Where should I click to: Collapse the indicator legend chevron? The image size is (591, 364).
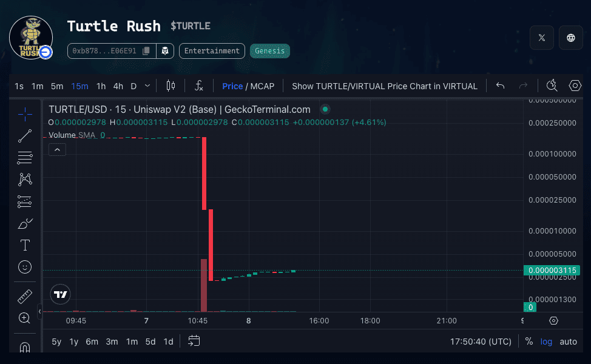[x=57, y=149]
